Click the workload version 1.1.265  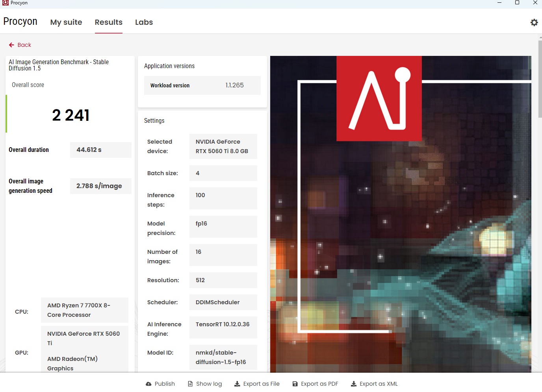pyautogui.click(x=234, y=85)
